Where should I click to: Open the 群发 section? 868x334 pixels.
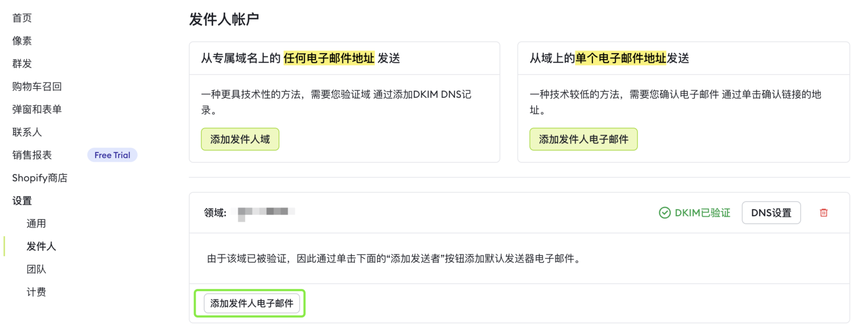pos(22,64)
